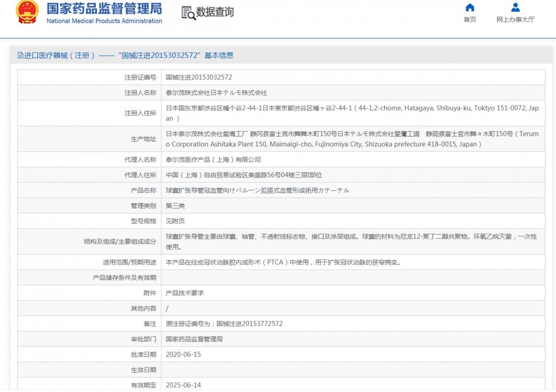Screen dimensions: 556x392
Task: Click the 结构及组成/主要组成成分 row label
Action: tap(120, 241)
